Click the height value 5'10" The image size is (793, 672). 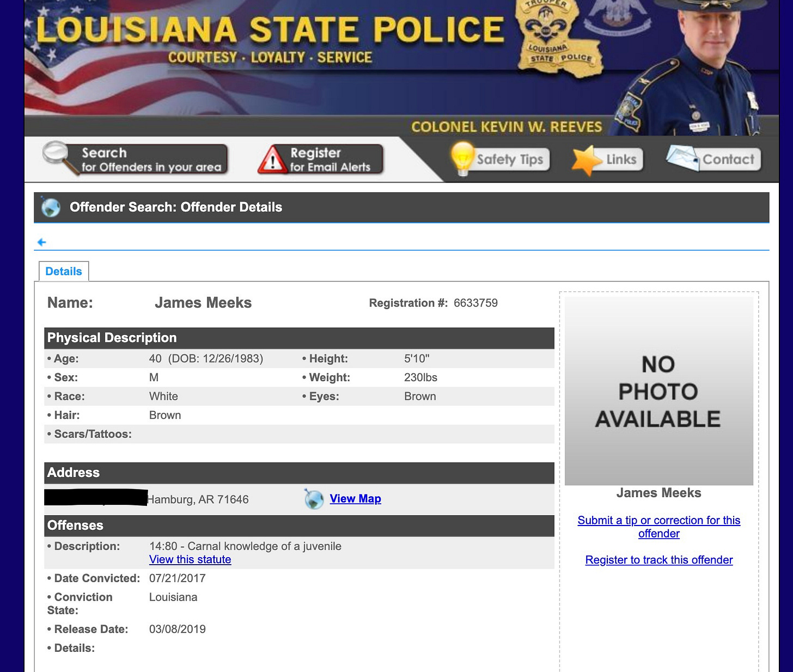coord(417,359)
